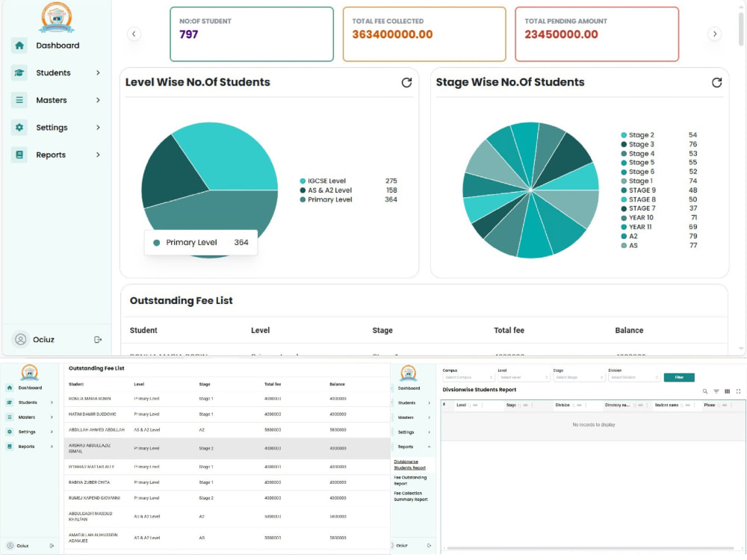Click home icon in Outstanding Fee List panel sidebar
Image resolution: width=747 pixels, height=560 pixels.
pyautogui.click(x=10, y=388)
